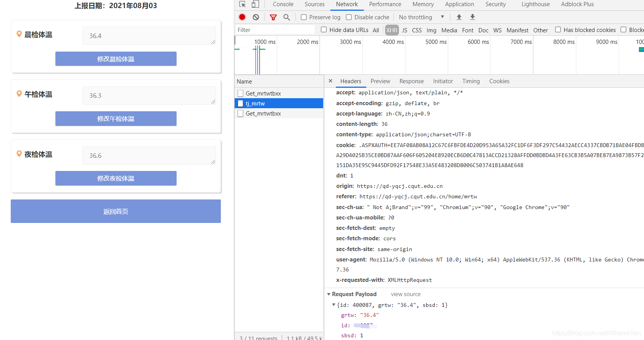Clear the network log
The height and width of the screenshot is (340, 644).
coord(256,17)
